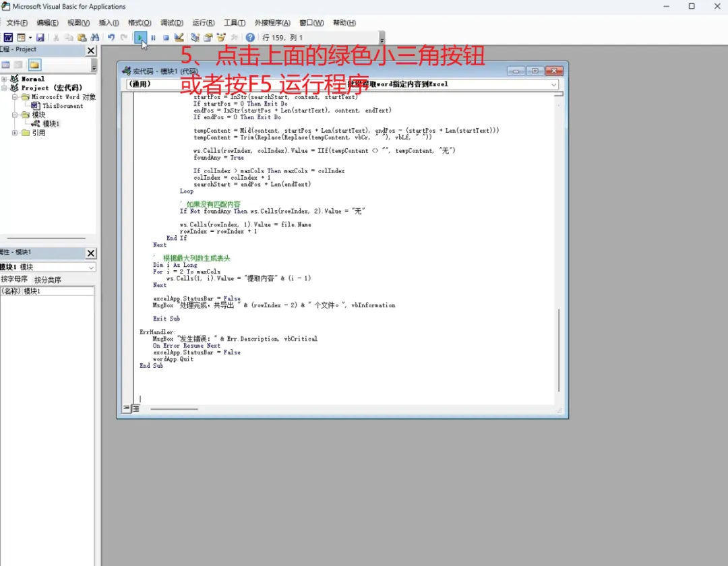Click the code window horizontal scrollbar
The width and height of the screenshot is (728, 566).
[174, 409]
